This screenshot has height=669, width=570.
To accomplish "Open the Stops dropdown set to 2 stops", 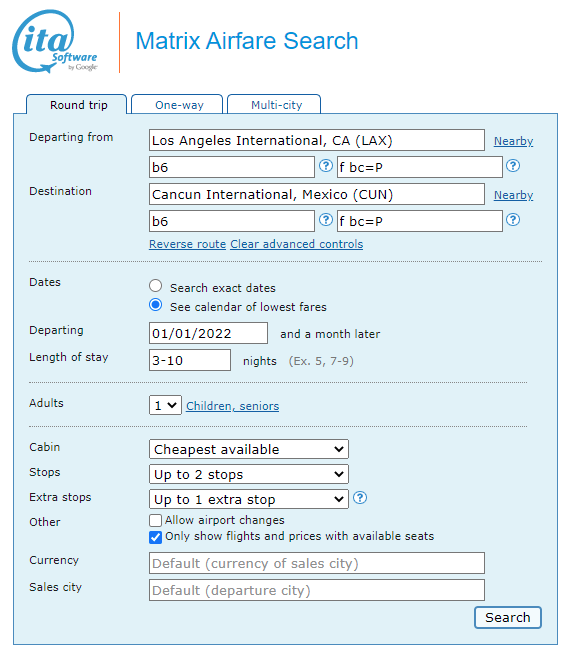I will point(249,474).
